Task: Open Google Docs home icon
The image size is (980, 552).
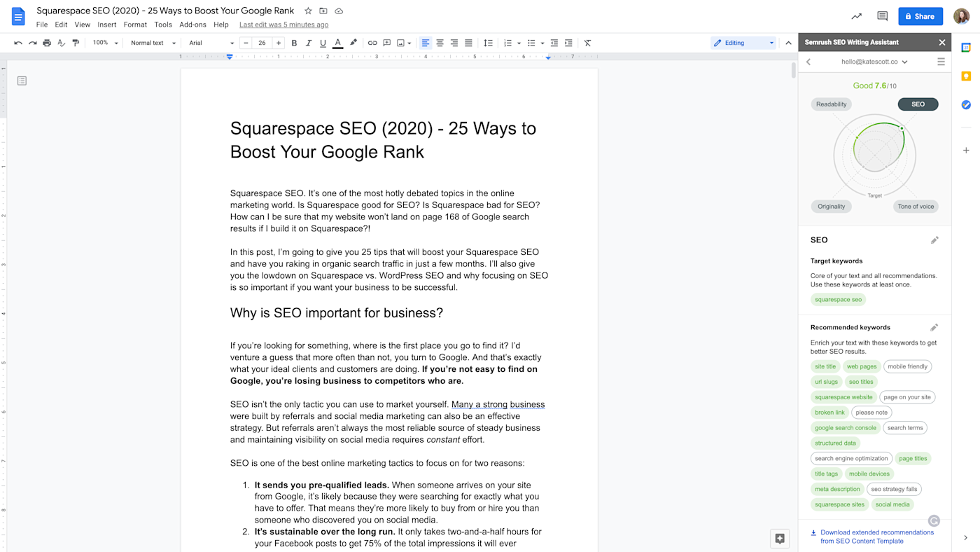Action: [18, 16]
